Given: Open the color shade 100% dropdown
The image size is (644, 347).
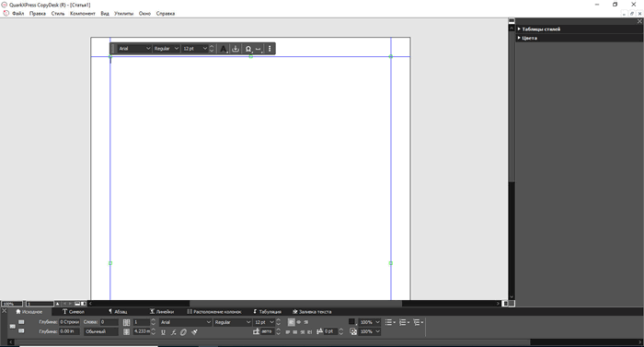Looking at the screenshot, I should [x=370, y=322].
